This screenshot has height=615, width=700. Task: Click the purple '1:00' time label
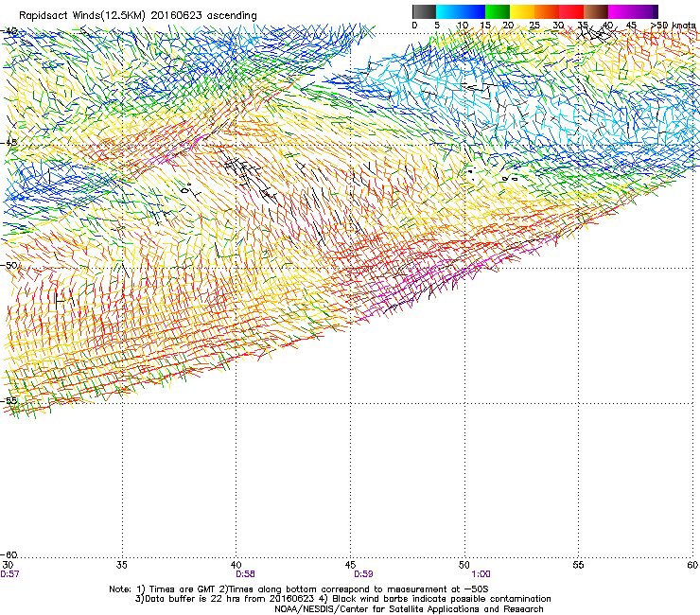tap(481, 574)
